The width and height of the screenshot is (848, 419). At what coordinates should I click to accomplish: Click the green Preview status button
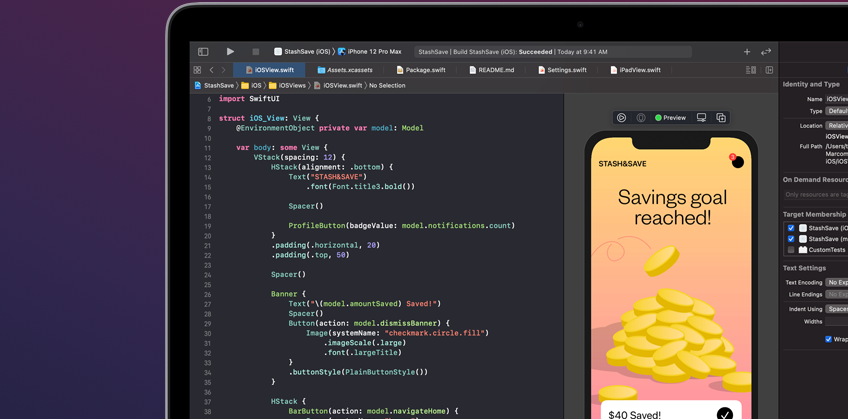click(671, 117)
